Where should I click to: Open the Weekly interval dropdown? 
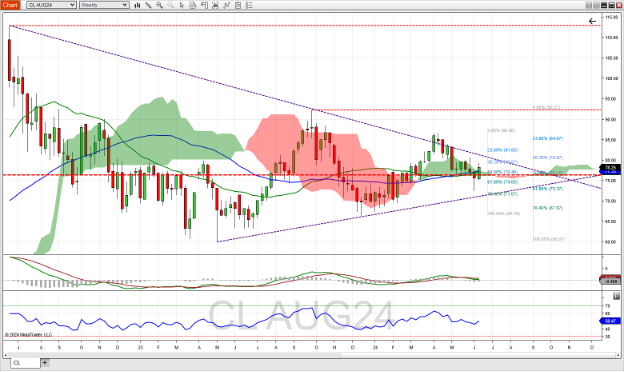click(104, 5)
